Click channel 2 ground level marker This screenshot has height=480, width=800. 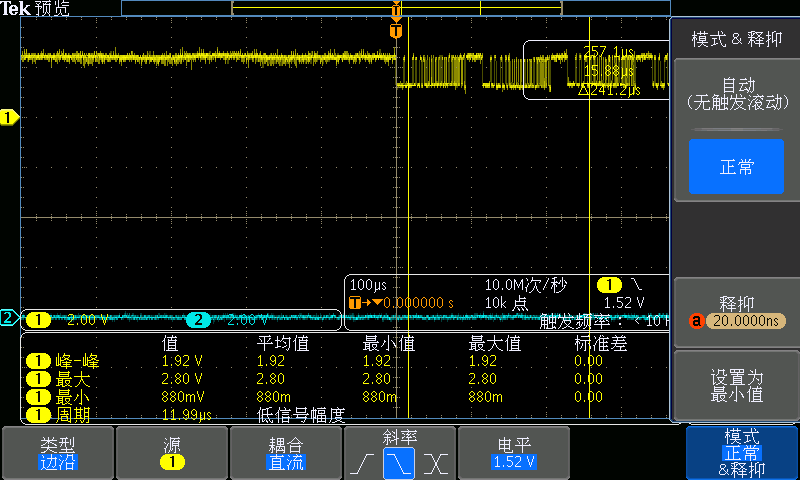[9, 318]
